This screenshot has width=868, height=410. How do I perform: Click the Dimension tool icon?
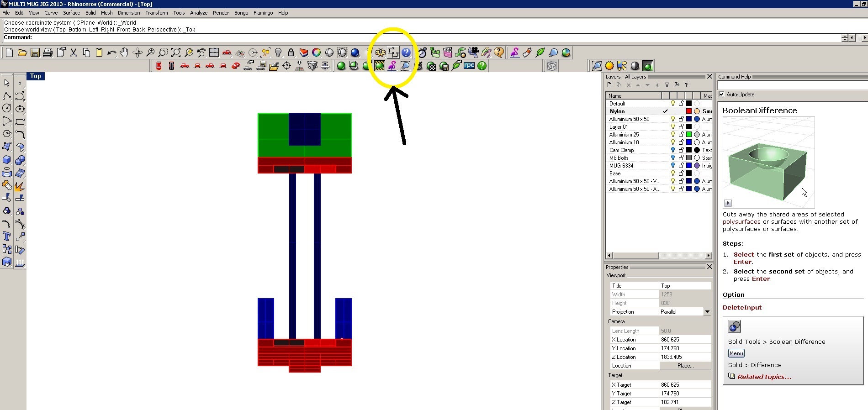click(393, 53)
